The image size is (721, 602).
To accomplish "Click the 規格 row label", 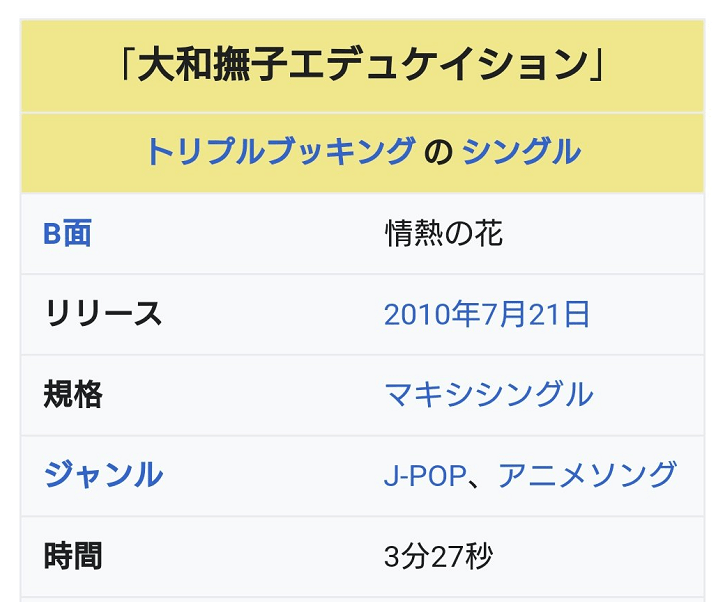I will pyautogui.click(x=73, y=395).
